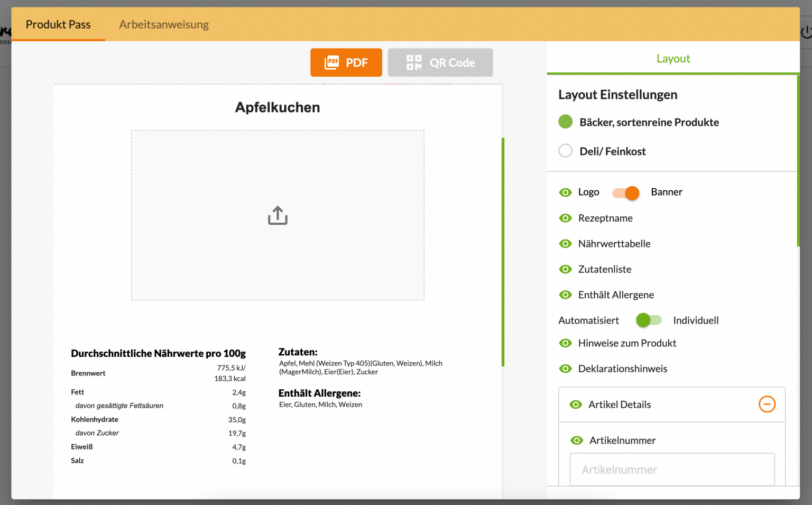This screenshot has height=505, width=812.
Task: Toggle the Nährwerttabelle eye icon
Action: point(565,243)
